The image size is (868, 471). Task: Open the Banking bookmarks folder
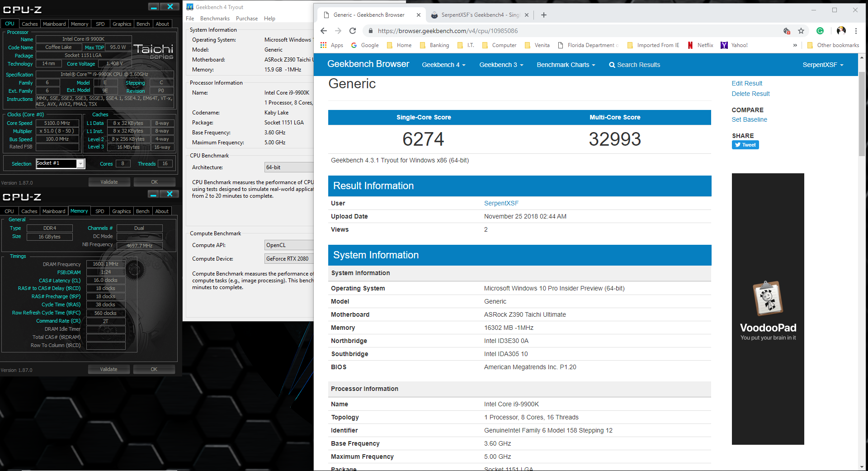[434, 45]
